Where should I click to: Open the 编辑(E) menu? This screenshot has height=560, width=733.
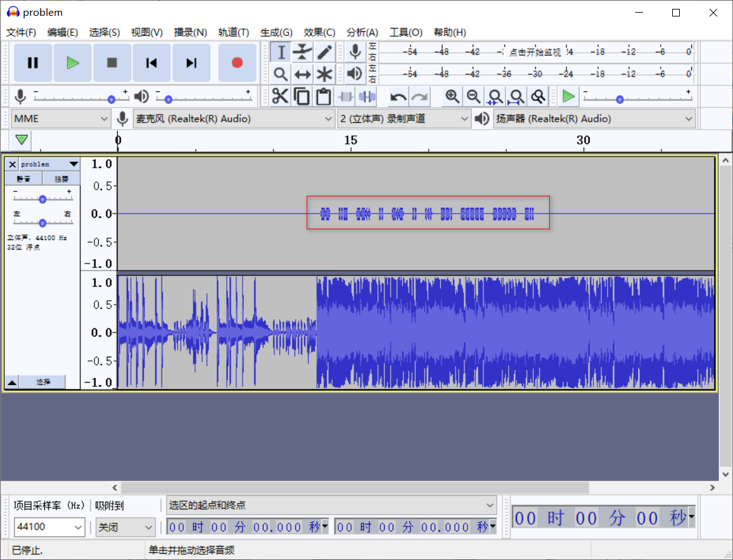tap(63, 32)
